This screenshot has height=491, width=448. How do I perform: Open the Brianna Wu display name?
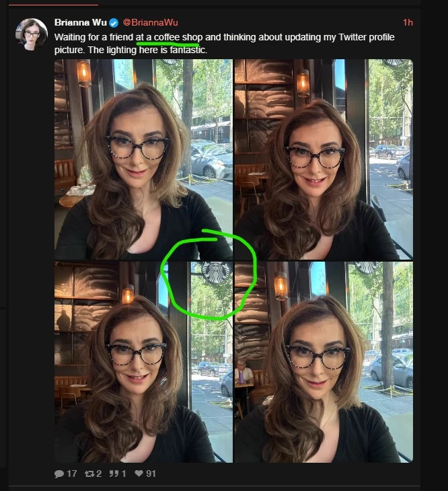[x=81, y=23]
